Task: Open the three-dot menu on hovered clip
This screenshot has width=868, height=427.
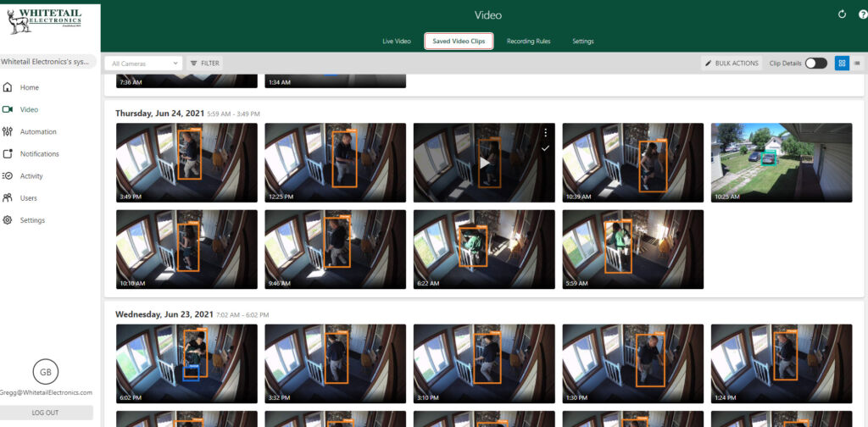Action: pos(545,132)
